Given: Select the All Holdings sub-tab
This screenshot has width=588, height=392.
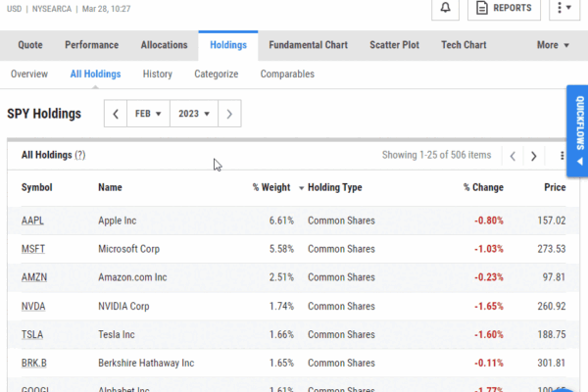Looking at the screenshot, I should point(95,73).
